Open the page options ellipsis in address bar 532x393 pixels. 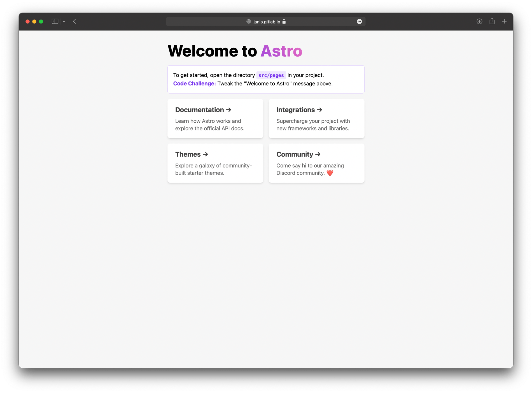click(x=359, y=22)
